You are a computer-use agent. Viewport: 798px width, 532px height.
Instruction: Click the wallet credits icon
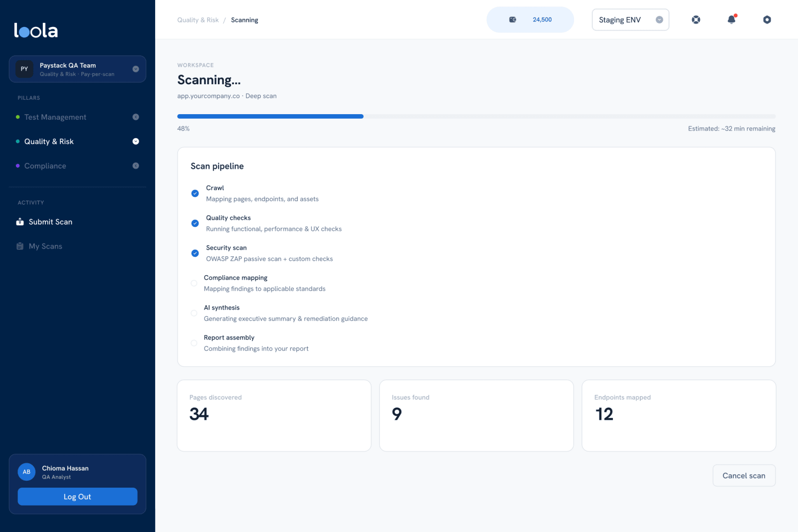pos(513,19)
